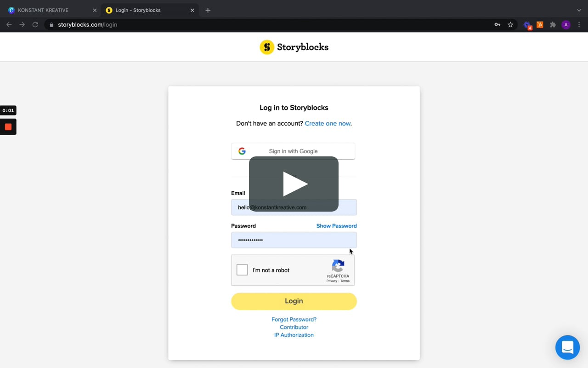Image resolution: width=588 pixels, height=368 pixels.
Task: Follow the Create one now link
Action: click(x=328, y=123)
